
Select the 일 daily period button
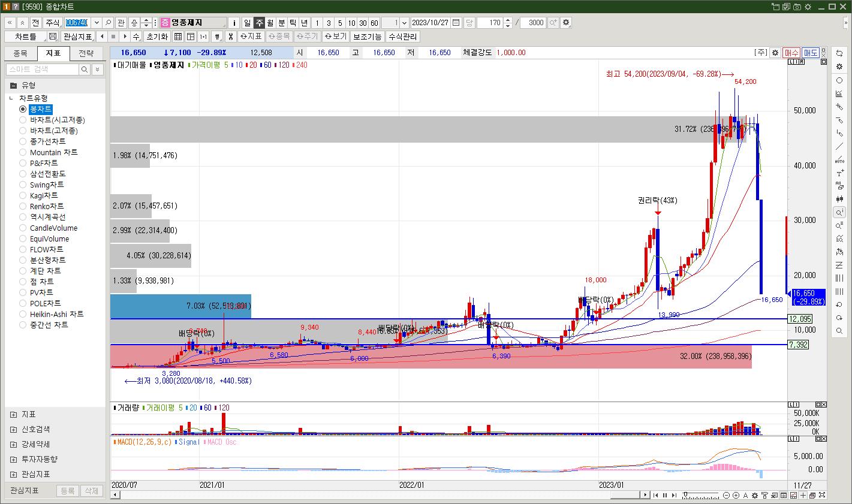[x=247, y=22]
